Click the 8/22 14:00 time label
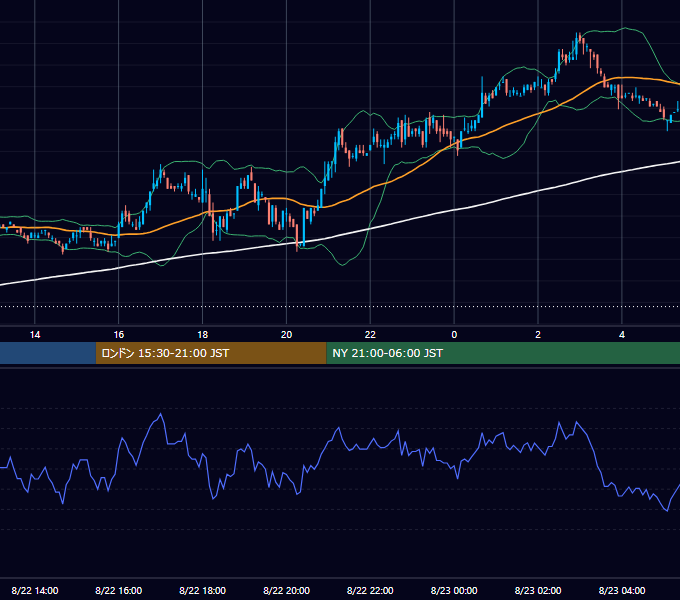The image size is (680, 600). tap(35, 590)
